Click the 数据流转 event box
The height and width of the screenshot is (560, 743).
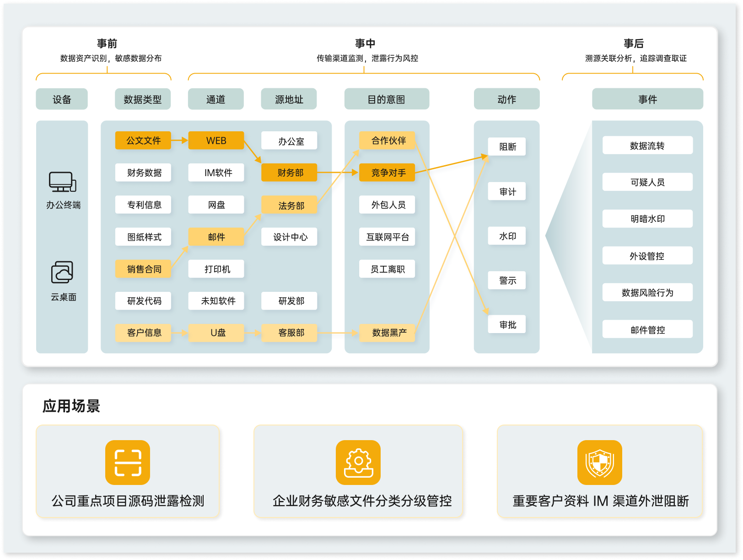[x=647, y=145]
